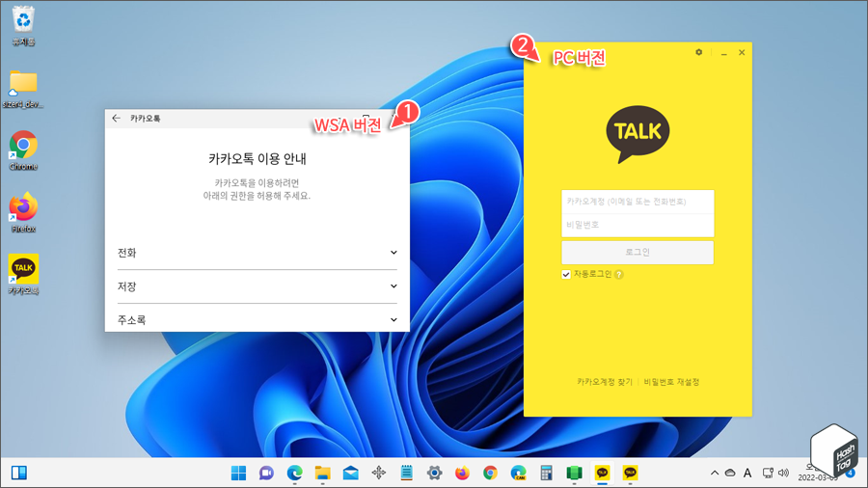Focus the 비밀번호 password field
Image resolution: width=868 pixels, height=488 pixels.
(637, 225)
